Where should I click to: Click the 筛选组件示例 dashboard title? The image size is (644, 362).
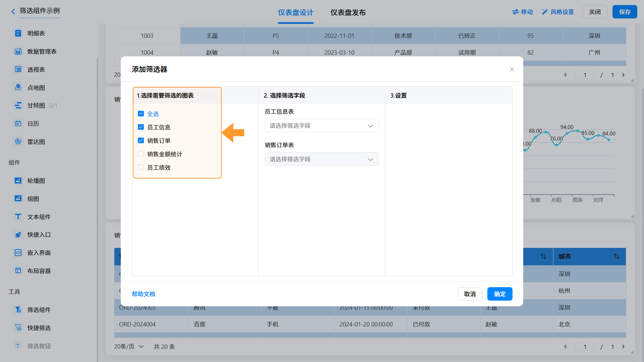click(x=40, y=11)
